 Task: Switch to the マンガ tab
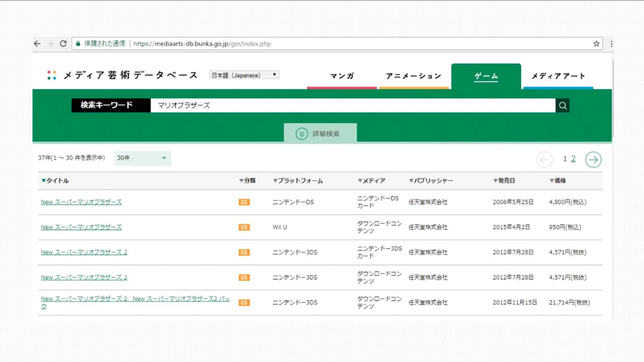[342, 76]
